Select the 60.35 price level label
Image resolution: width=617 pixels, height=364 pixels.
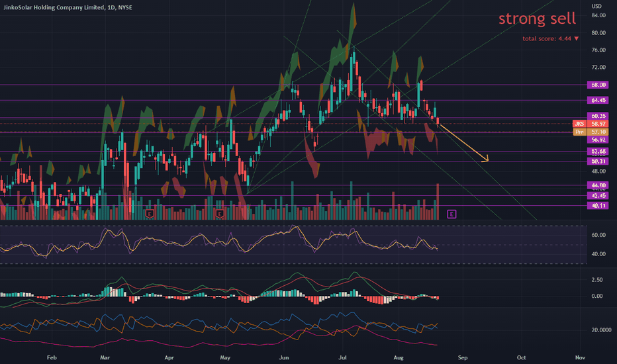[598, 116]
